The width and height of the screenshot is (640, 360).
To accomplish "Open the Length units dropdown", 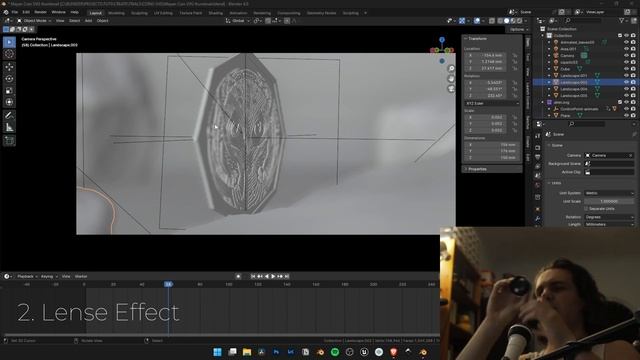I will coord(609,224).
